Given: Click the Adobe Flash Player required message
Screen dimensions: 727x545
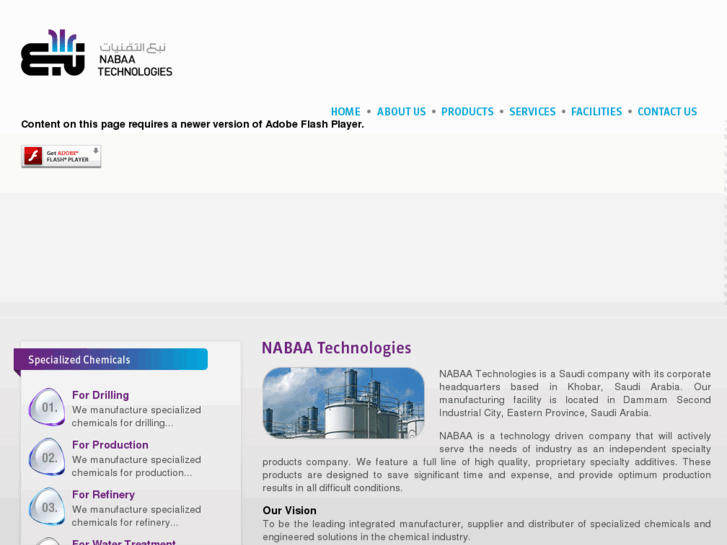Looking at the screenshot, I should point(192,124).
